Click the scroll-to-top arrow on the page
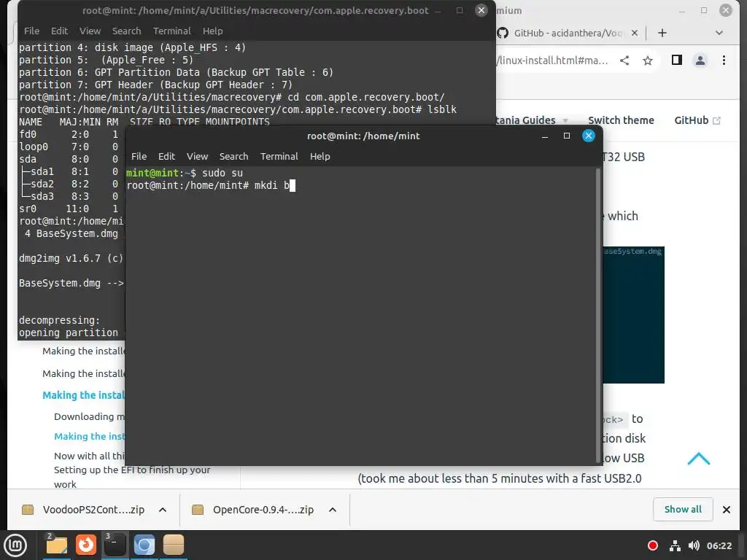 (698, 459)
